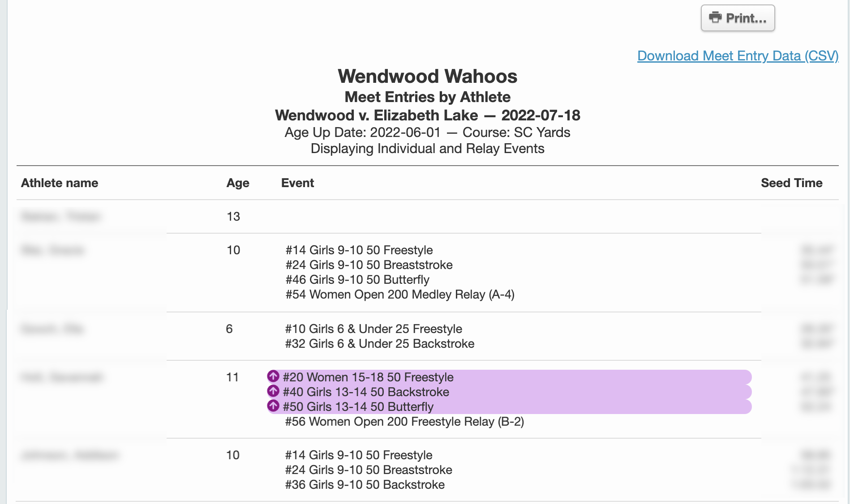The image size is (850, 504).
Task: Click the seed time beside #14 Girls 9-10 Freestyle
Action: pyautogui.click(x=816, y=250)
